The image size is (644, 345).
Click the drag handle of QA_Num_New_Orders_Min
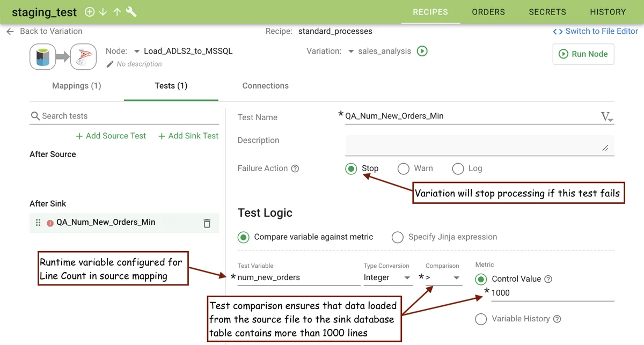pos(38,223)
